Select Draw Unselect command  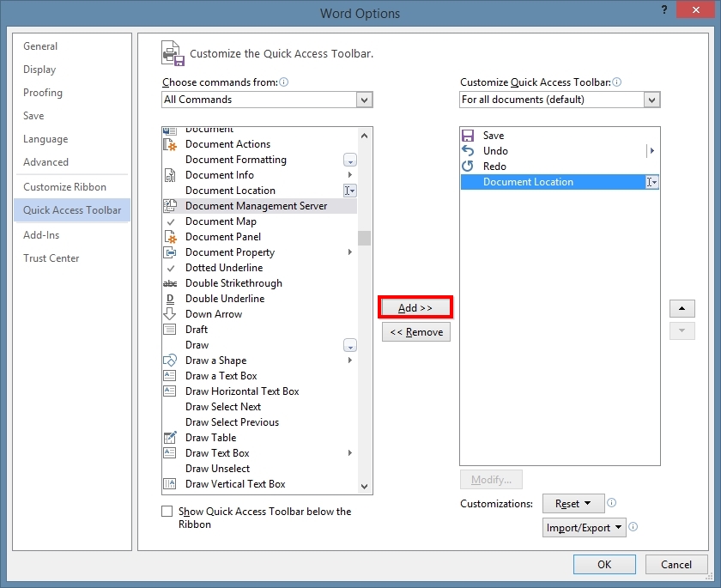click(x=260, y=469)
